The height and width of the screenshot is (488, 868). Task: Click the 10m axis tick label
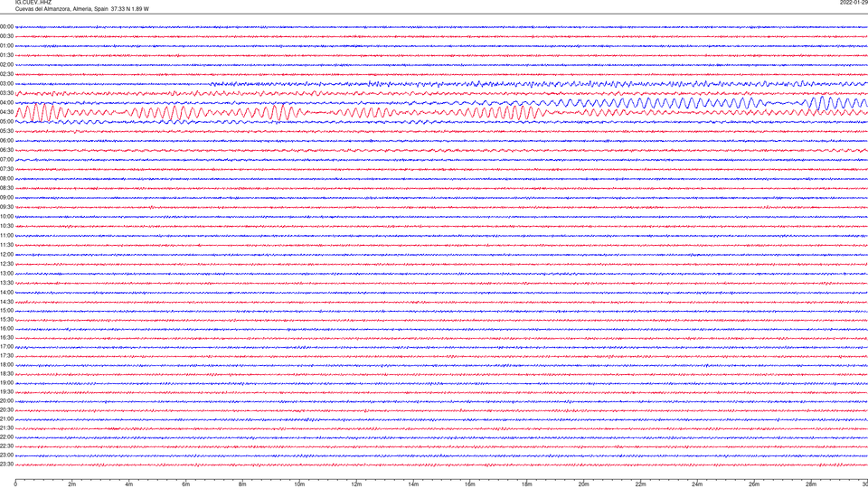299,484
